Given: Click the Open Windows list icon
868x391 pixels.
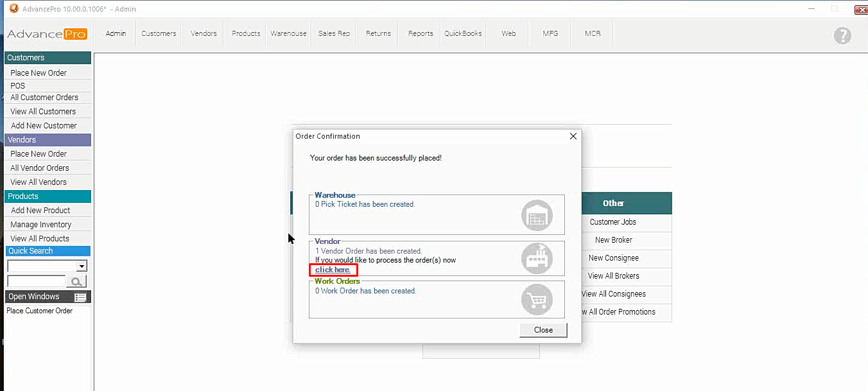Looking at the screenshot, I should (x=80, y=297).
